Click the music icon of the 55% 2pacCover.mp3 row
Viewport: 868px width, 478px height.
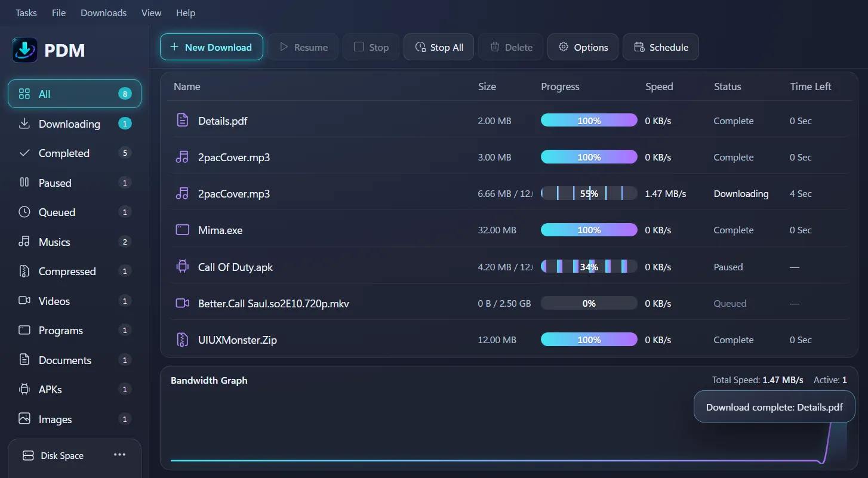183,193
